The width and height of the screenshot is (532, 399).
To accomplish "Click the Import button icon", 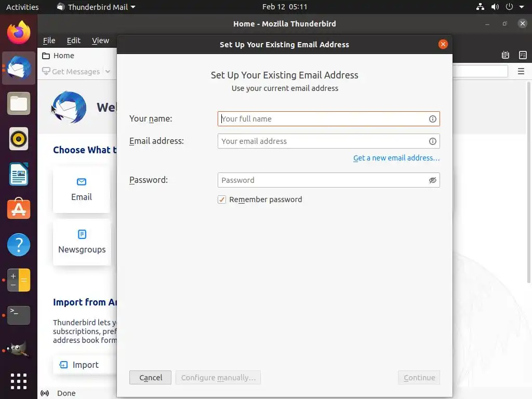I will click(63, 365).
